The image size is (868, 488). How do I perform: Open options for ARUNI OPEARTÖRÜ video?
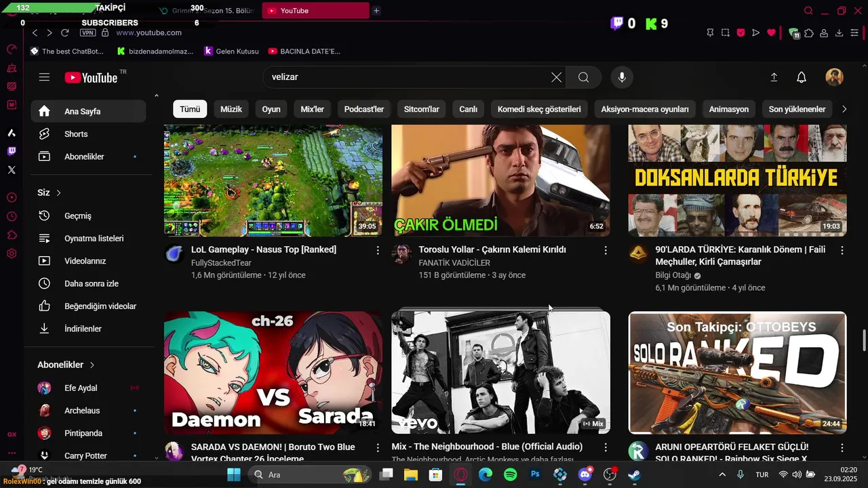pyautogui.click(x=842, y=448)
